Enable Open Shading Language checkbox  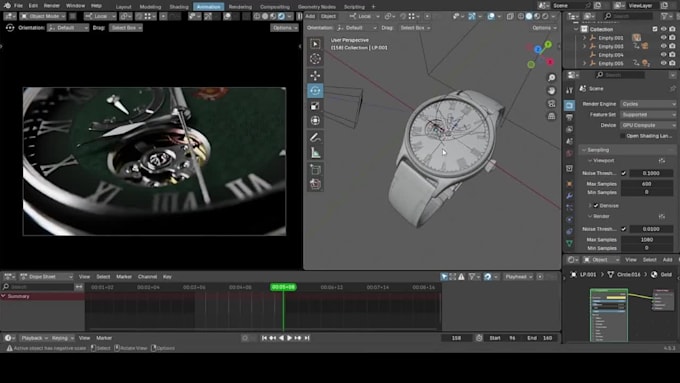point(623,136)
